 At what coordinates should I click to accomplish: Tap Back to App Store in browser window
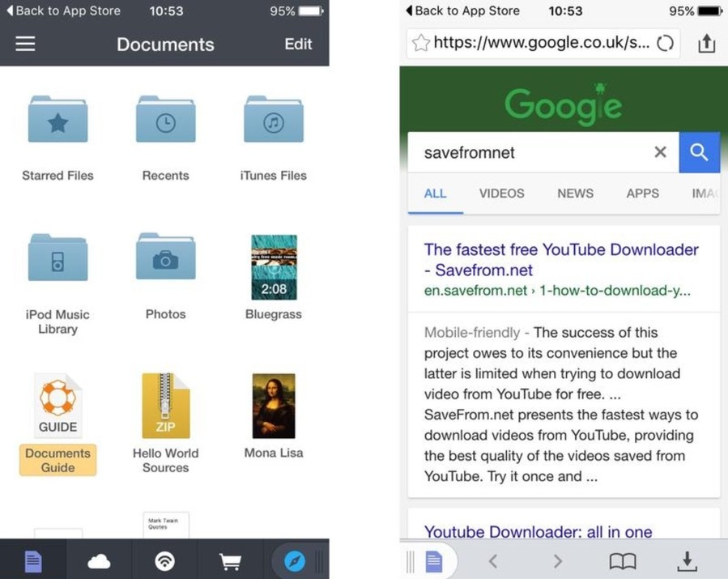pos(463,11)
